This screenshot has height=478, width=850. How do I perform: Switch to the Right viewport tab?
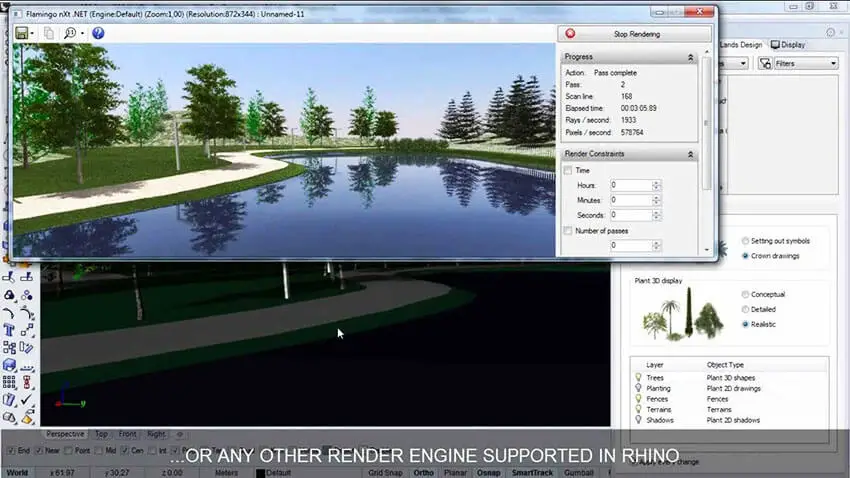pos(156,434)
